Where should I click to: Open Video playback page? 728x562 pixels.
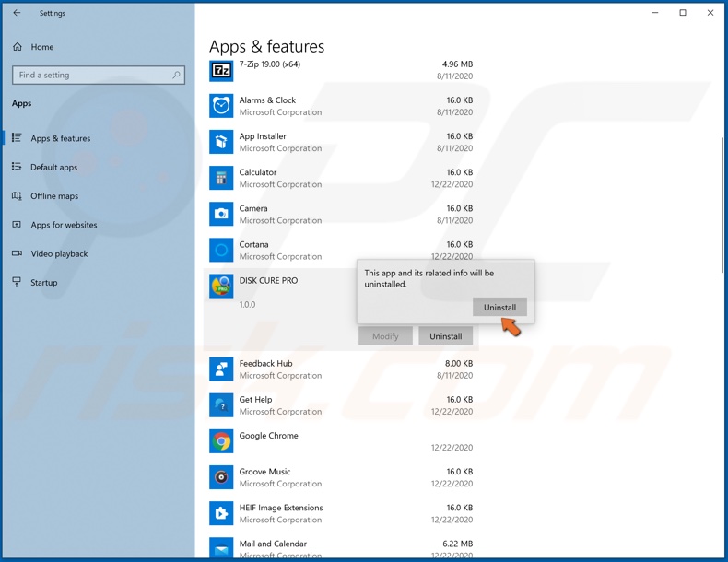click(59, 254)
